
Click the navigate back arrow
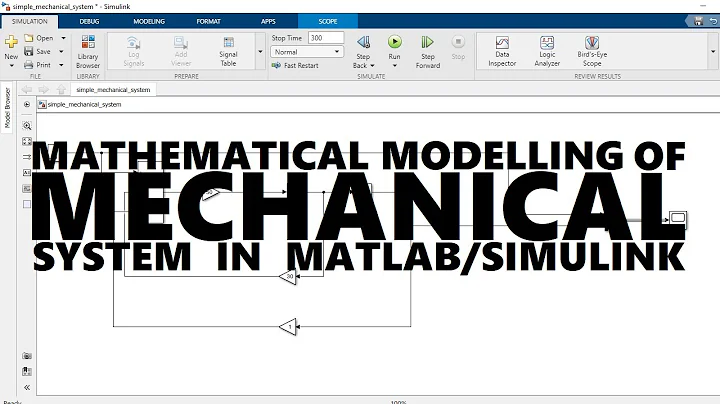(x=27, y=90)
